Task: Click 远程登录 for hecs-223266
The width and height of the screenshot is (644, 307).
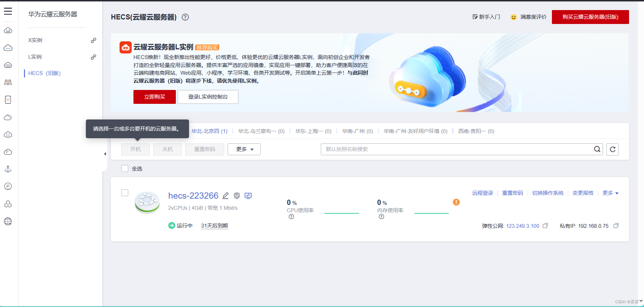Action: [483, 193]
